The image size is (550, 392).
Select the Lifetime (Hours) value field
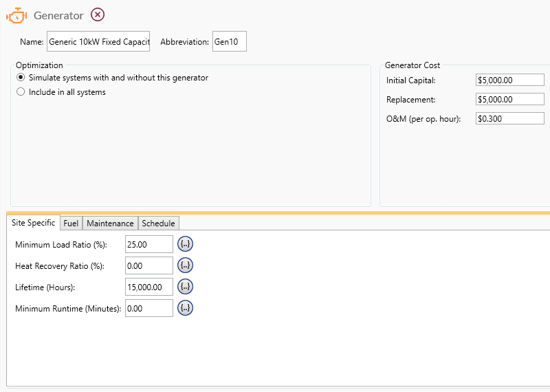click(x=148, y=287)
